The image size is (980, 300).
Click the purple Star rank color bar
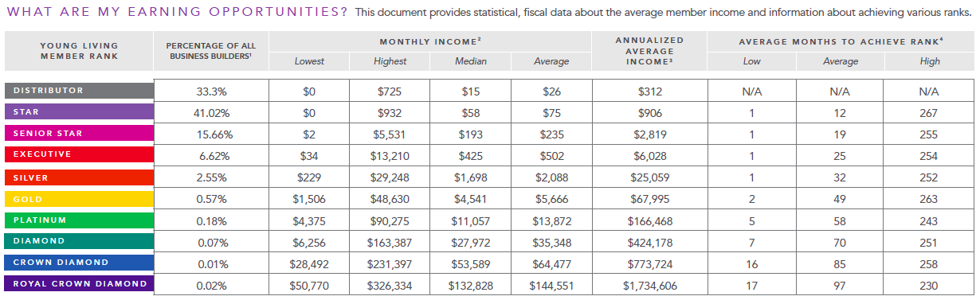click(78, 112)
